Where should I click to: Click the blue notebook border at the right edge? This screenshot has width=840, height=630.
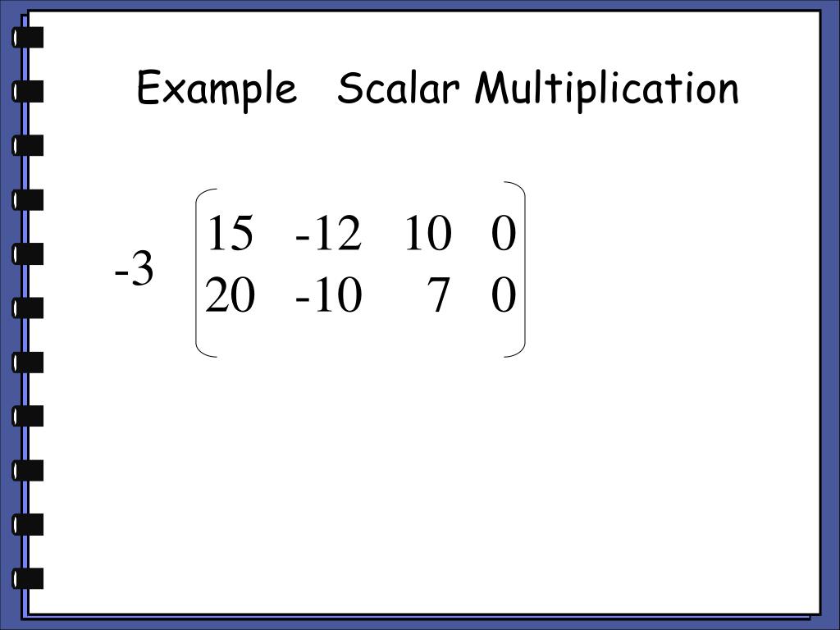click(x=830, y=315)
